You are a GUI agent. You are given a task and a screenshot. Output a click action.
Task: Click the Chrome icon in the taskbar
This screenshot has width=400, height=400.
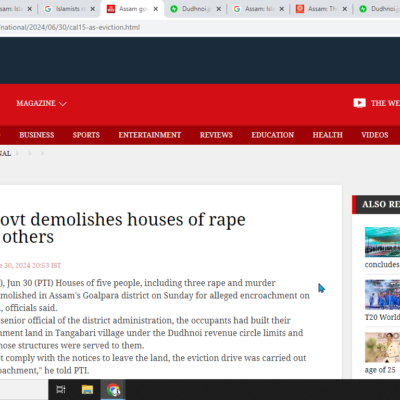pos(113,389)
